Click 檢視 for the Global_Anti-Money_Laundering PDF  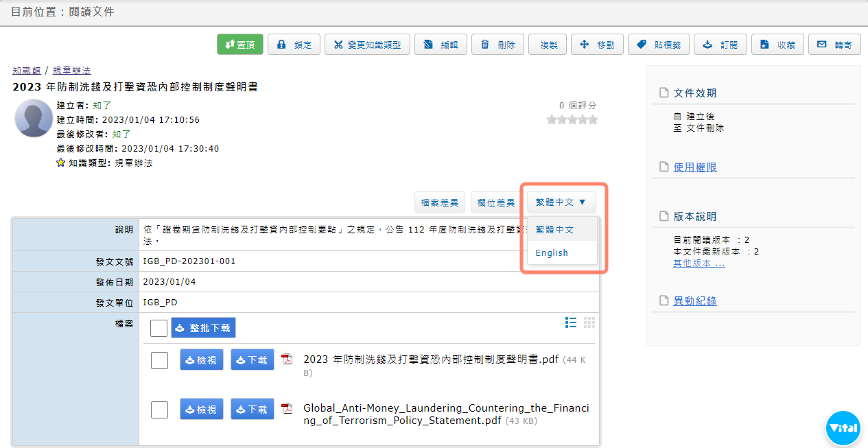pos(201,410)
